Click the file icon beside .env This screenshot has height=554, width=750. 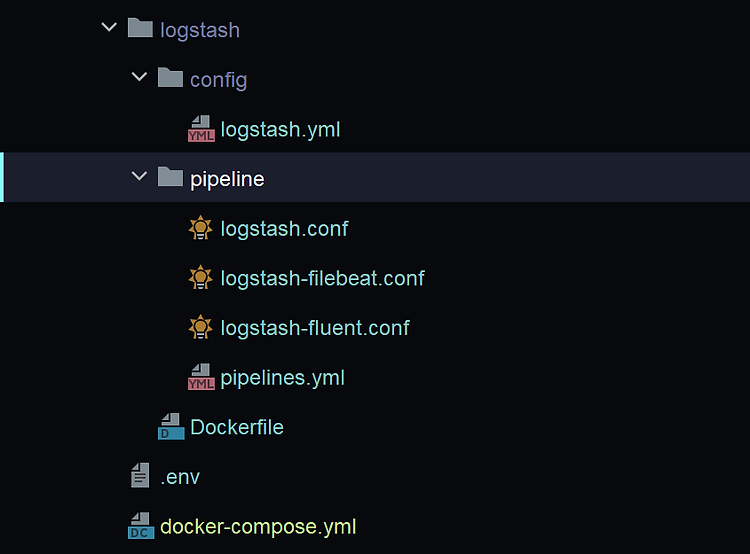(x=141, y=477)
